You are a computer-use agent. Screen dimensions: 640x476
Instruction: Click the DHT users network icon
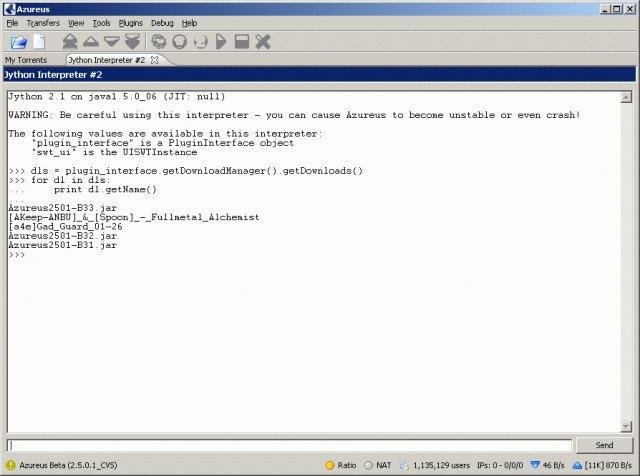404,465
